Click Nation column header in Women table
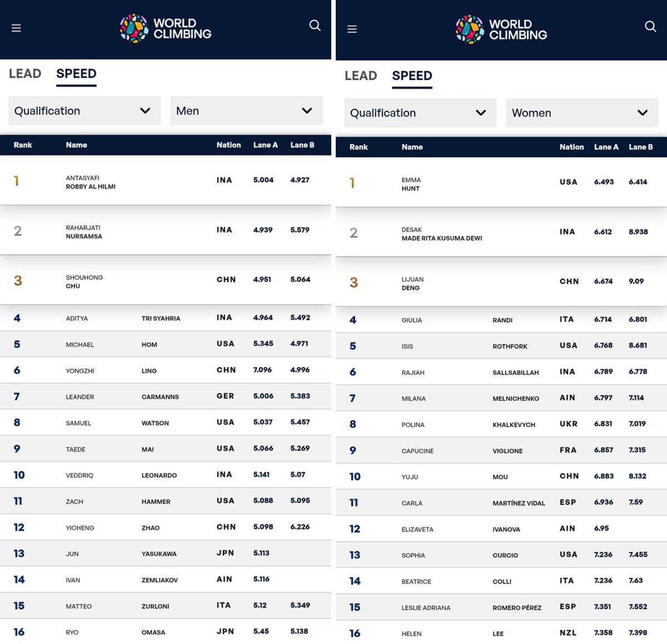667x644 pixels. coord(571,147)
